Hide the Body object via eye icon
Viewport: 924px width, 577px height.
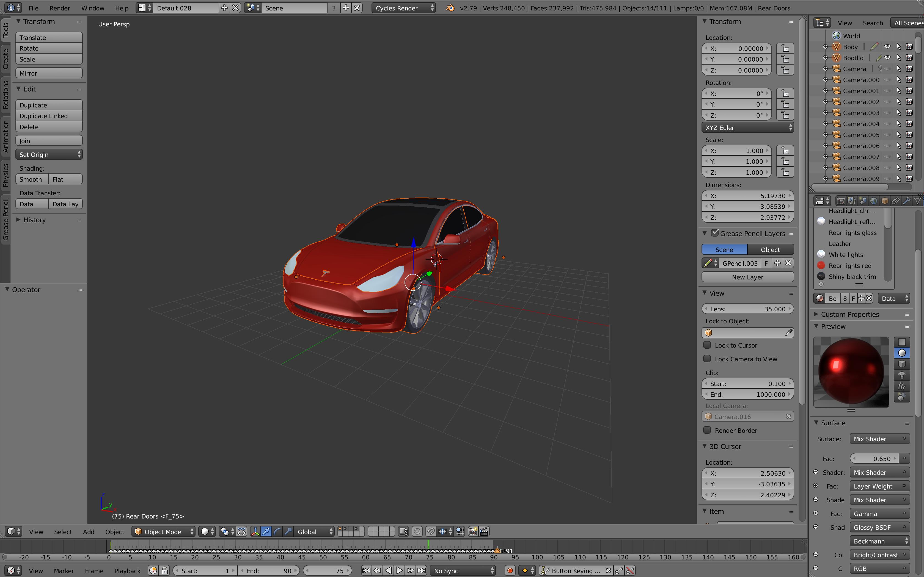pyautogui.click(x=887, y=46)
